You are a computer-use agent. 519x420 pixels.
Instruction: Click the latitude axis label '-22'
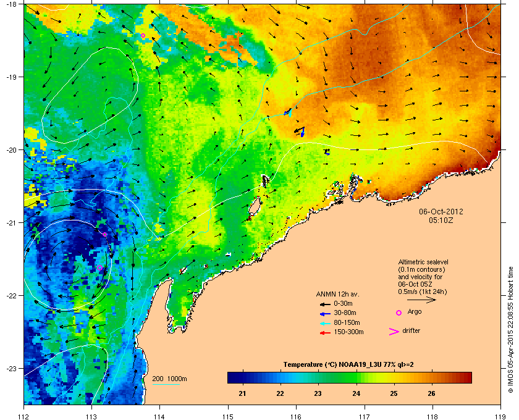[11, 296]
